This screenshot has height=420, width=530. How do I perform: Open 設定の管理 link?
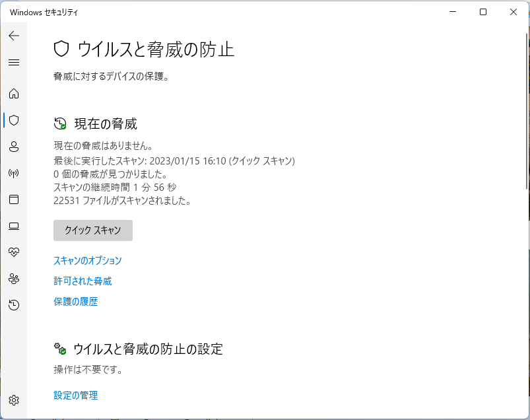[x=76, y=395]
